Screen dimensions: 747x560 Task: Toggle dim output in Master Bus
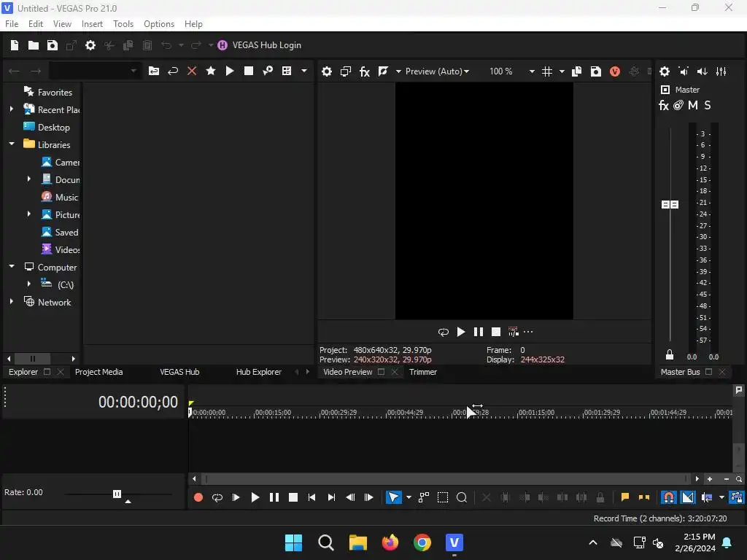pyautogui.click(x=703, y=71)
